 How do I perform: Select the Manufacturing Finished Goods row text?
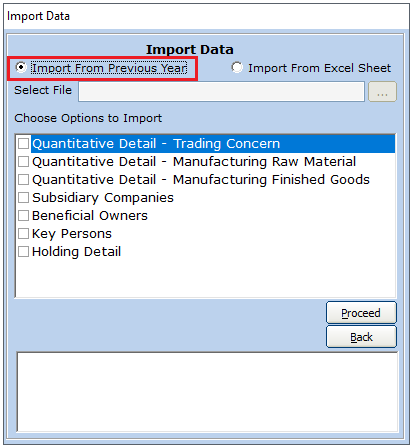201,180
